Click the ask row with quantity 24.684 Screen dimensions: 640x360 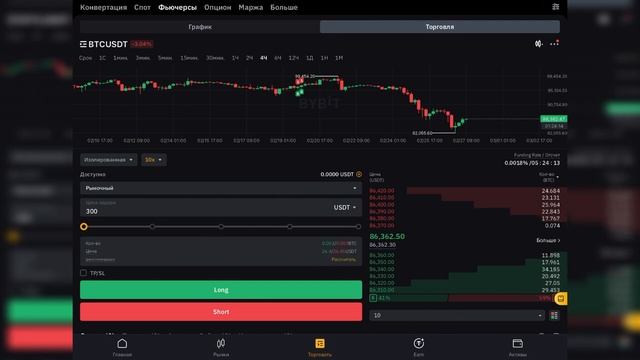click(465, 191)
